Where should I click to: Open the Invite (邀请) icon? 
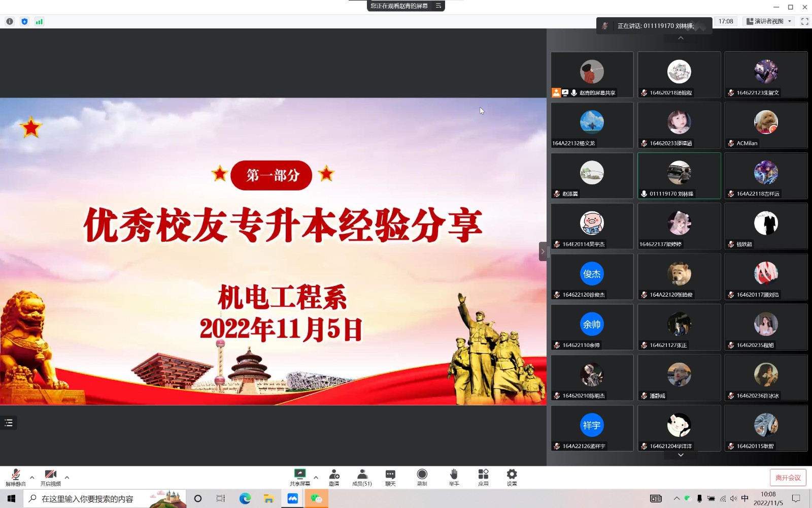click(x=334, y=477)
